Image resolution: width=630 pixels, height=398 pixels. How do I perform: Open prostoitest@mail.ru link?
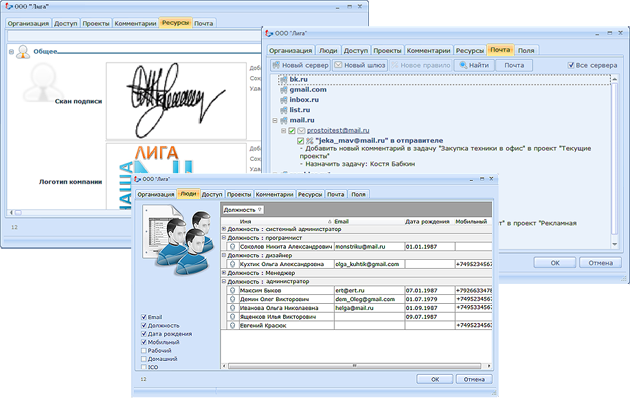338,131
